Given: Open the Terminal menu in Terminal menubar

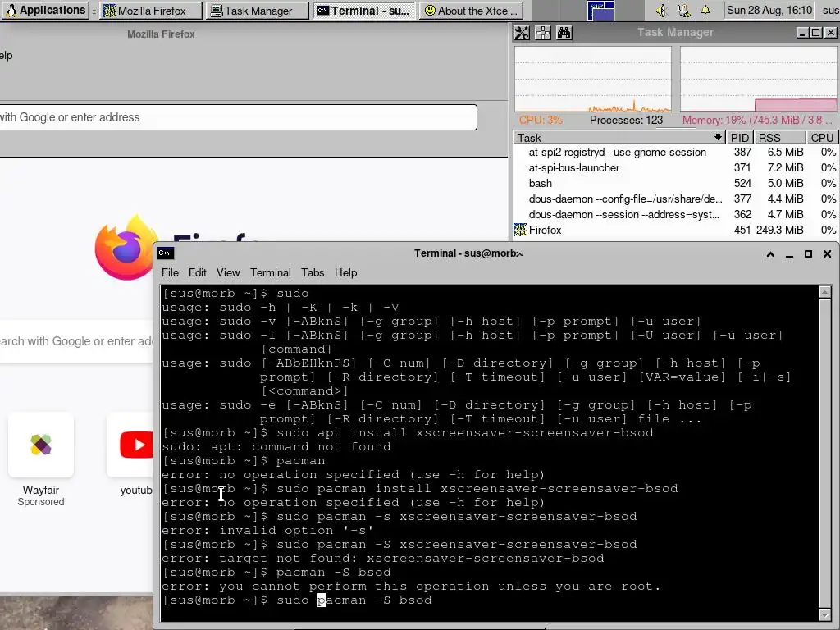Looking at the screenshot, I should pyautogui.click(x=271, y=272).
